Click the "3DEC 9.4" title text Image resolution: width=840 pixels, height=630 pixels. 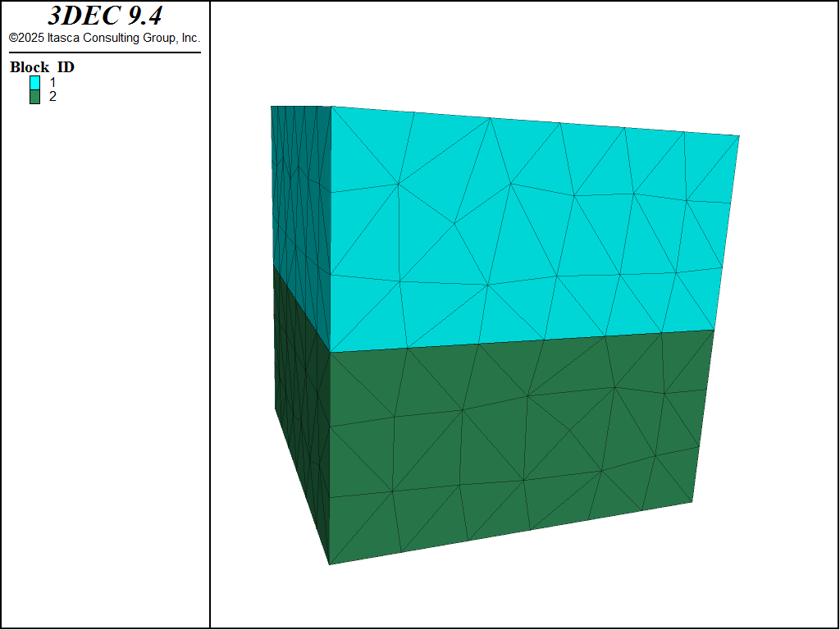pos(104,16)
